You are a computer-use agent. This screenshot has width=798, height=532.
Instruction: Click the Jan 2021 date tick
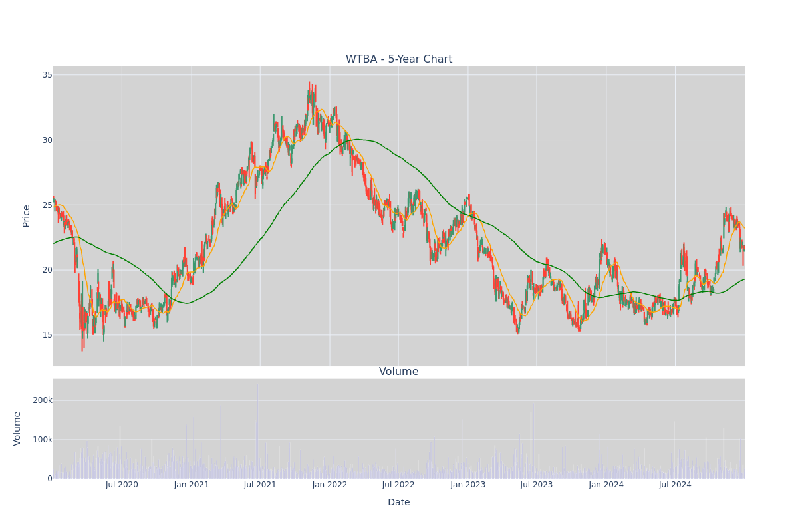tap(192, 485)
